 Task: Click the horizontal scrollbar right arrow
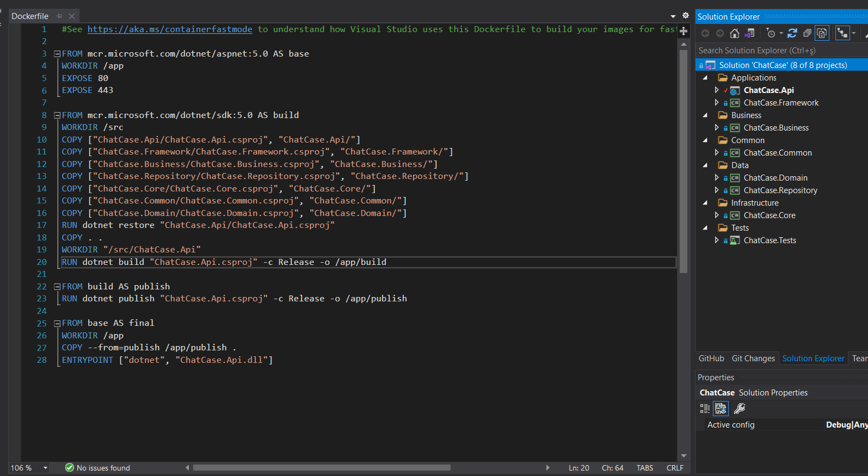pos(547,468)
